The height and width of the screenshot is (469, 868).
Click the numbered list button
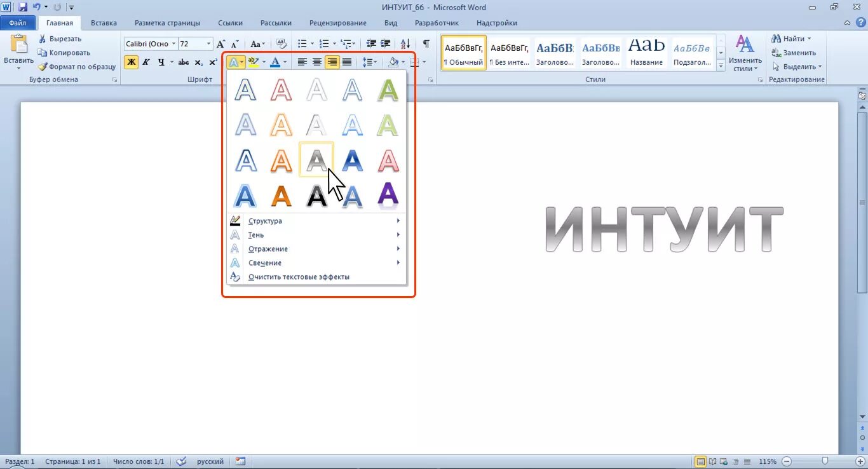pos(324,44)
